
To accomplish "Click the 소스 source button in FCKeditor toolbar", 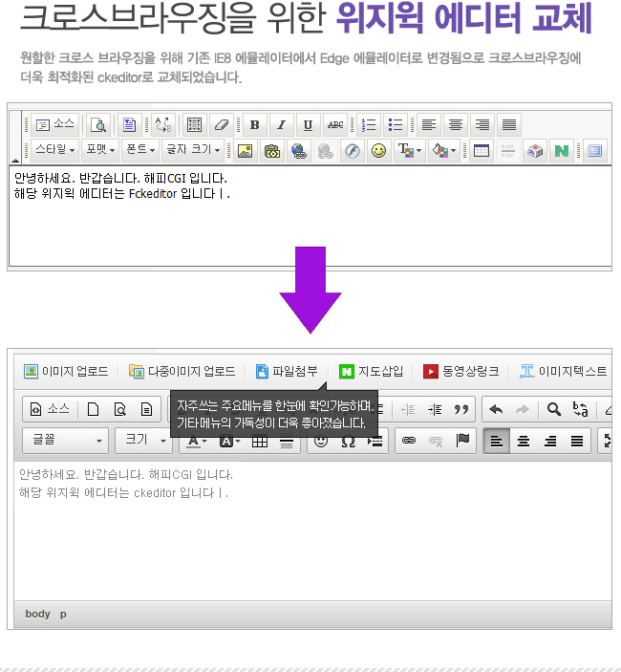I will (54, 124).
